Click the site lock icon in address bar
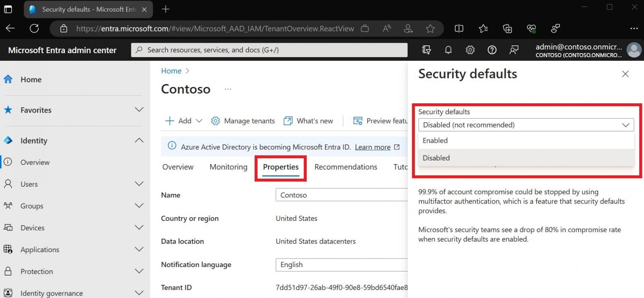This screenshot has width=644, height=298. click(x=64, y=29)
